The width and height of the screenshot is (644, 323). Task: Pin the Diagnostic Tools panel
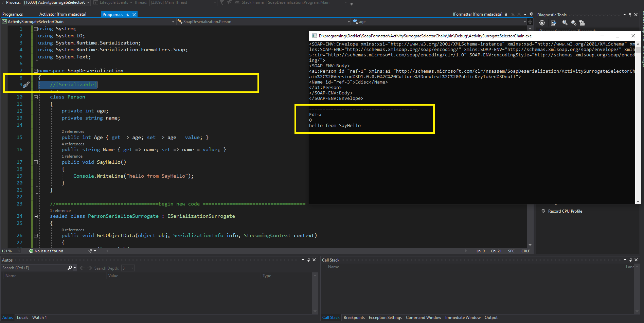click(630, 15)
